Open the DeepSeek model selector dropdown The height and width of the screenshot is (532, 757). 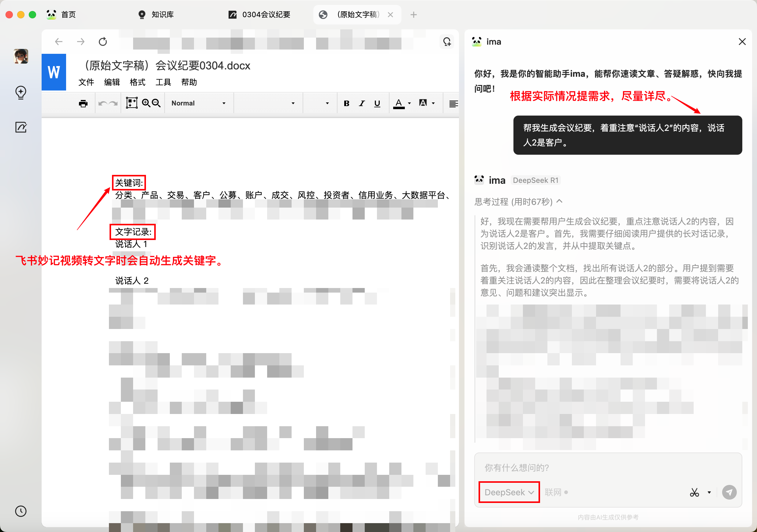(x=509, y=493)
